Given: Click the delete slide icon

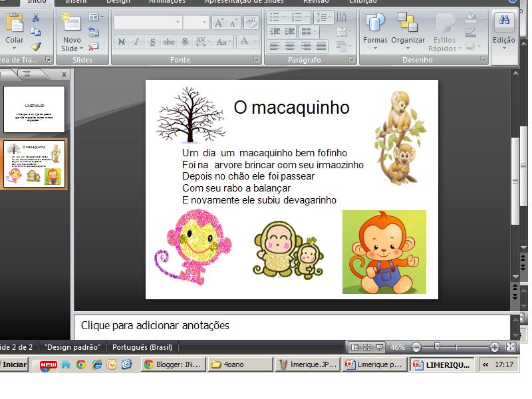Looking at the screenshot, I should 94,47.
